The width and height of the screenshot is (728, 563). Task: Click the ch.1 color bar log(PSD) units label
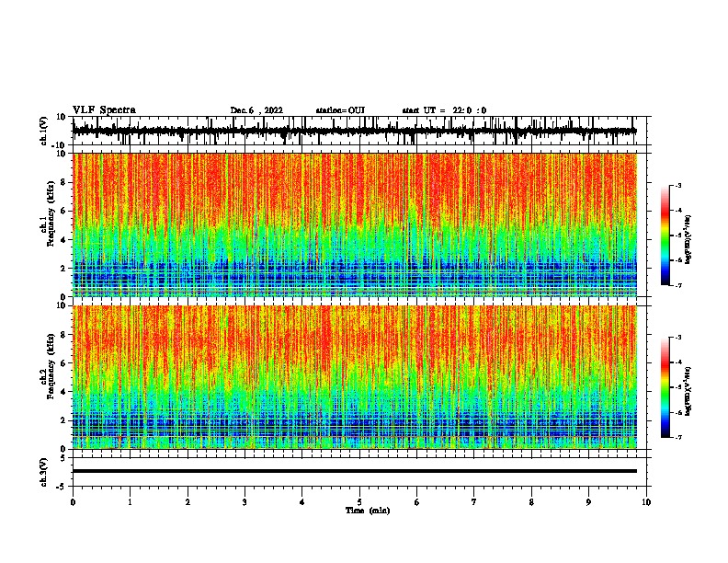[688, 240]
